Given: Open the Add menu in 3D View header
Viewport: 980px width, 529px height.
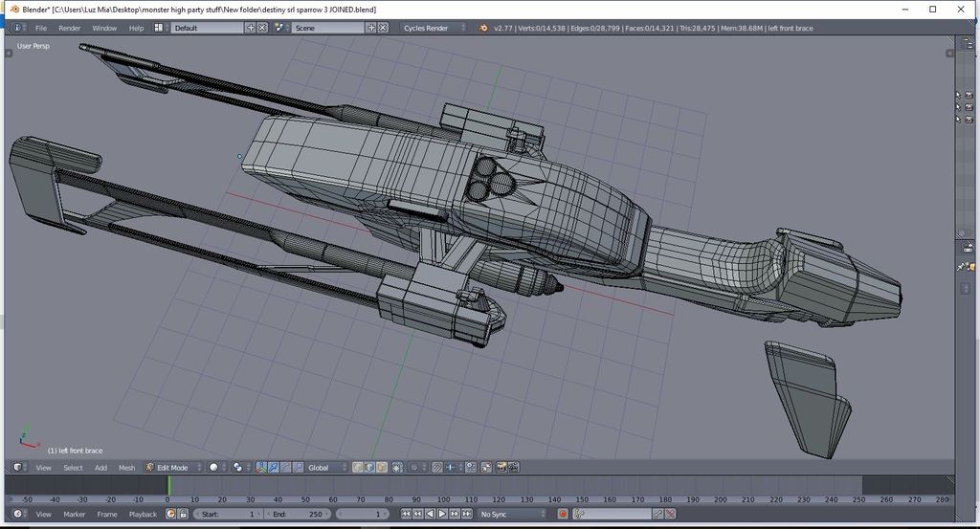Looking at the screenshot, I should tap(100, 468).
